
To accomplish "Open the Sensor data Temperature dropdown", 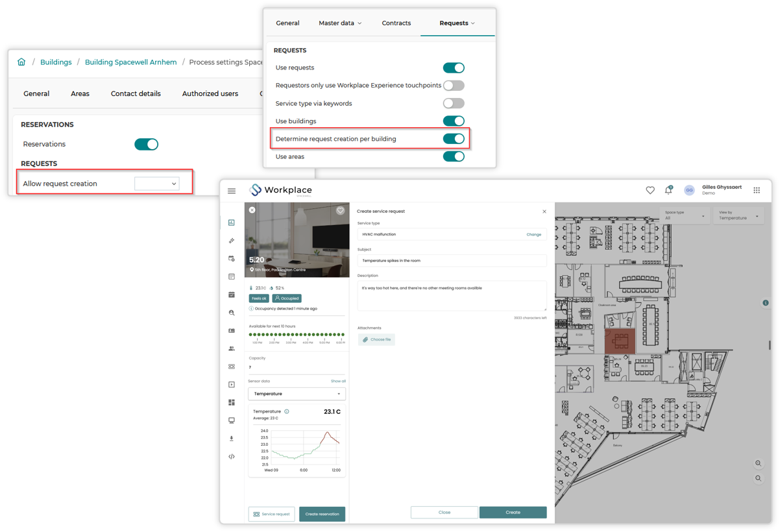I will coord(297,394).
